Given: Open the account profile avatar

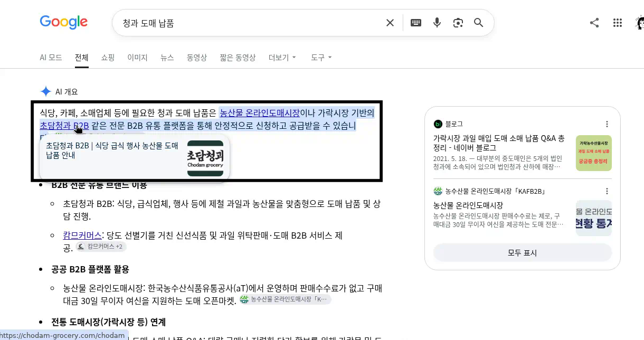Looking at the screenshot, I should [x=640, y=23].
